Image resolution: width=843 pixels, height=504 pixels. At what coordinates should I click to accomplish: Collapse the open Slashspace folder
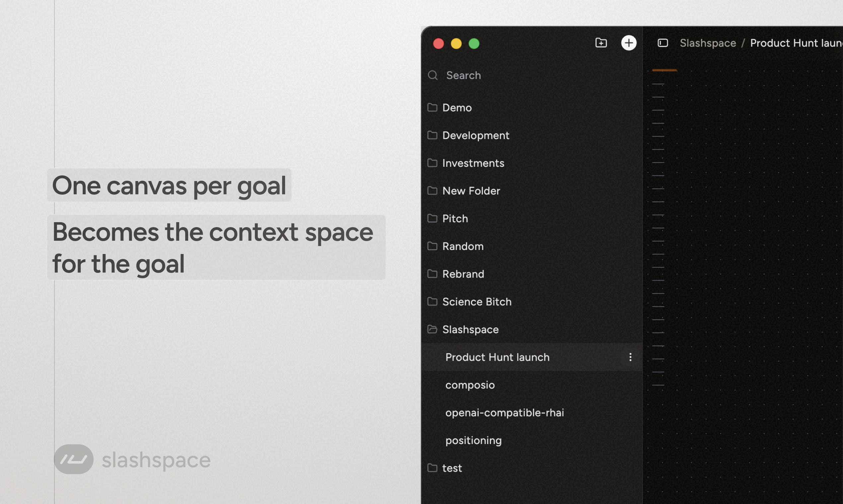[532, 330]
